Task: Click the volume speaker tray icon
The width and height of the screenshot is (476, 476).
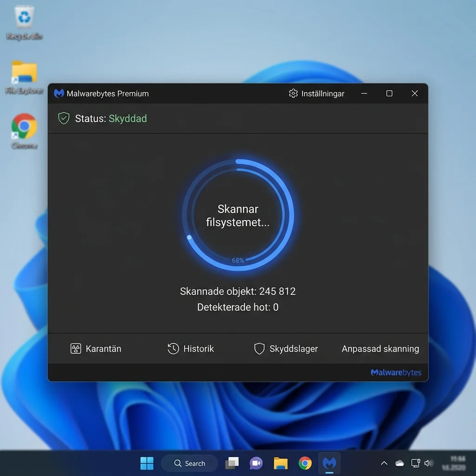Action: 429,463
